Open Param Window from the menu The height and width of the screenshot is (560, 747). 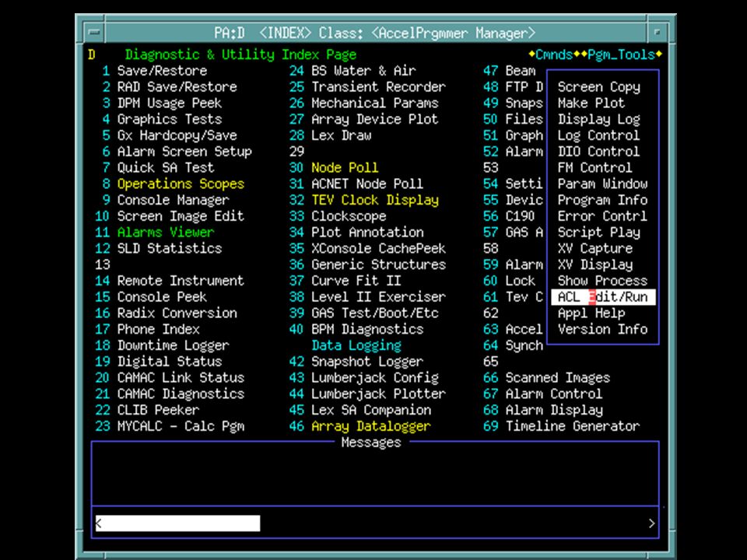click(602, 184)
